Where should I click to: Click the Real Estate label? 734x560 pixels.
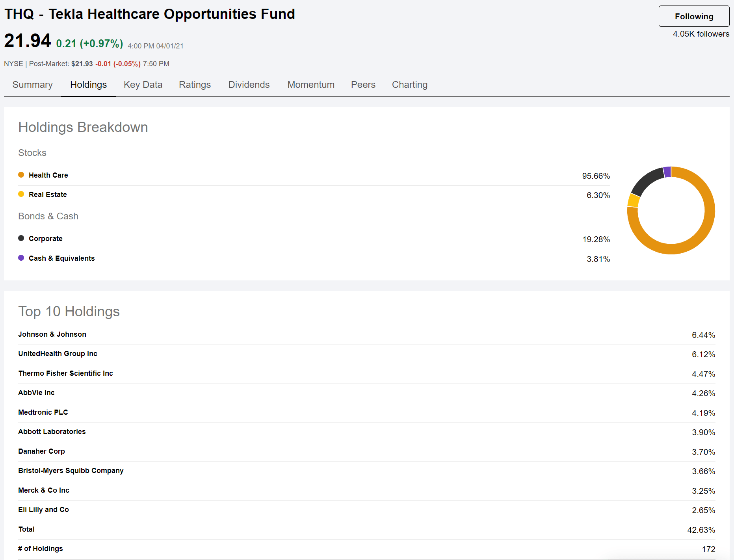(48, 195)
